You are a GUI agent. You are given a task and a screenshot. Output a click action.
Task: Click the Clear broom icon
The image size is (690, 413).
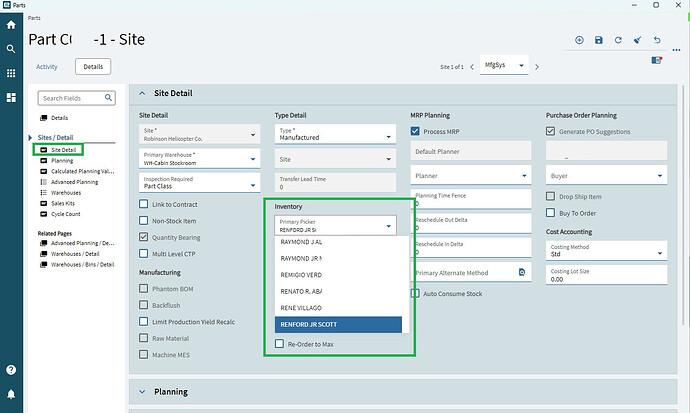pyautogui.click(x=637, y=40)
